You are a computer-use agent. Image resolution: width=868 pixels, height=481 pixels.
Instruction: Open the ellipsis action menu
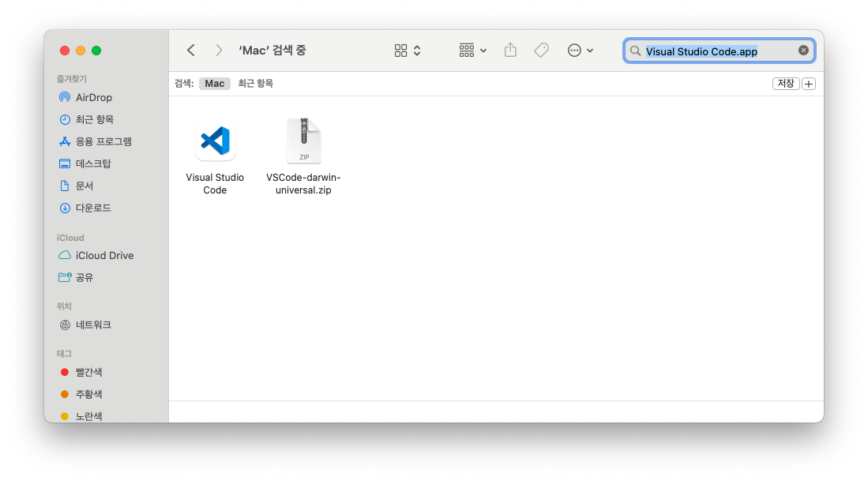(581, 51)
